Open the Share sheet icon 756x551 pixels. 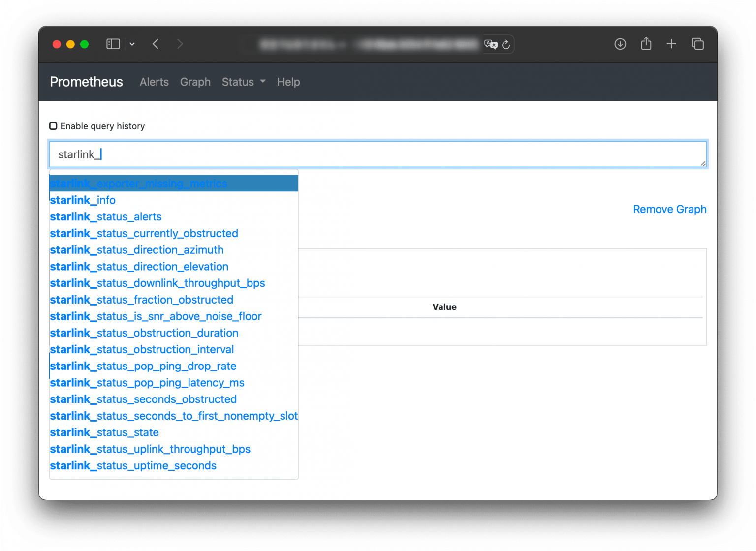point(646,44)
